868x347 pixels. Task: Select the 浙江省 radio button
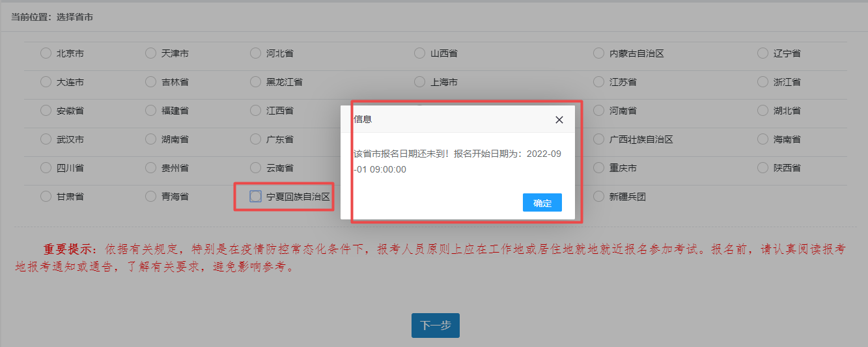(x=763, y=82)
